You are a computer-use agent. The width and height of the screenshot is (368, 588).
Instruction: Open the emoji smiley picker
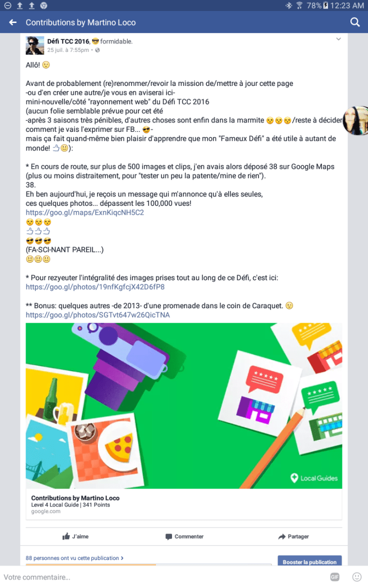356,577
